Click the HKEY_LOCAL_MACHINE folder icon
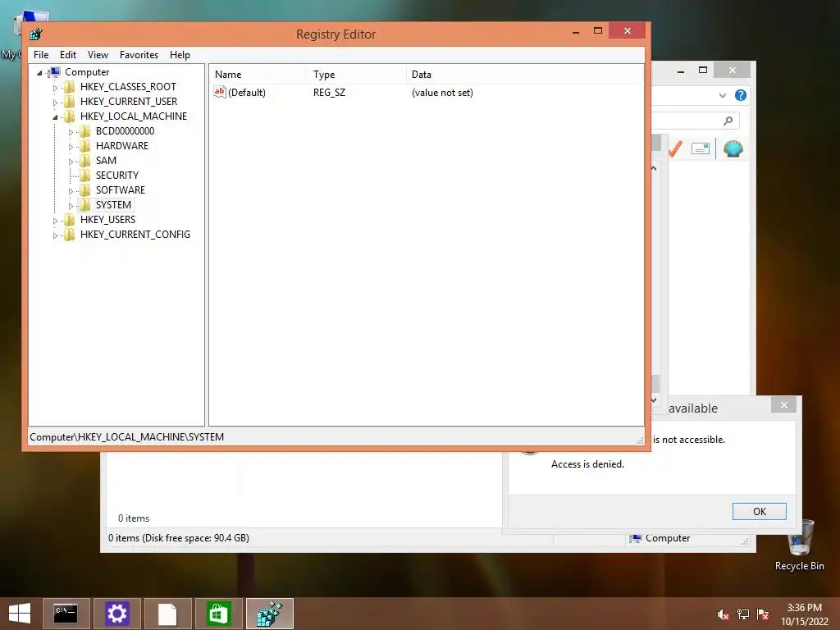The image size is (840, 630). point(69,116)
